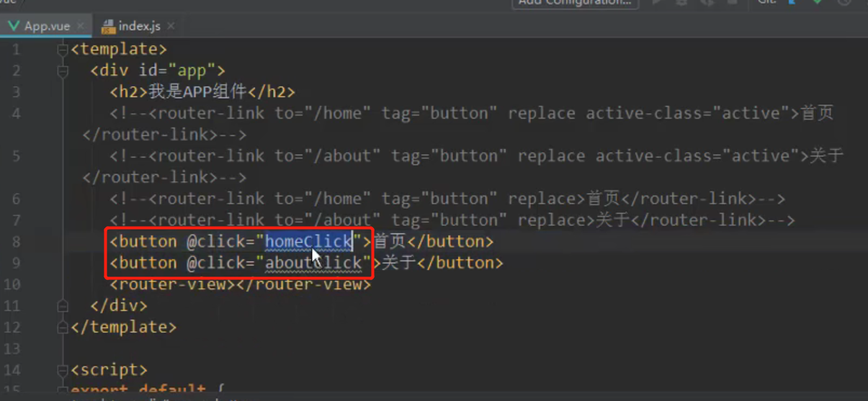Click line number 8 in the gutter

(x=16, y=242)
